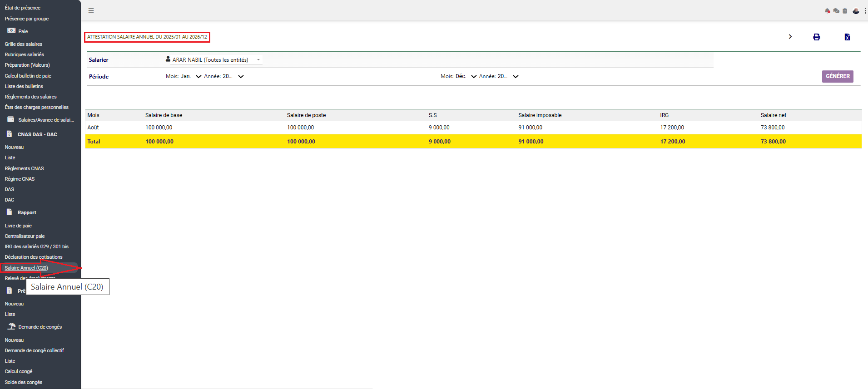Click the Salaire imposable column header
The width and height of the screenshot is (868, 389).
pos(540,115)
